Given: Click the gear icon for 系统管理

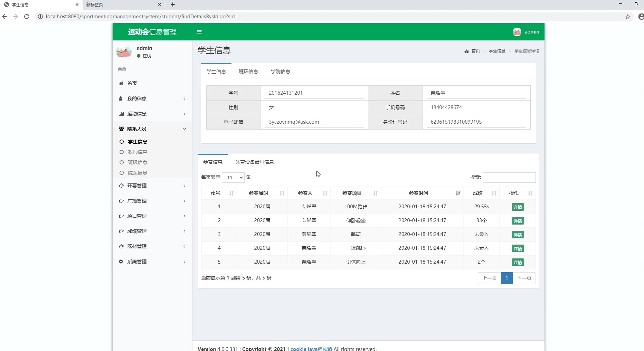Looking at the screenshot, I should [x=121, y=262].
